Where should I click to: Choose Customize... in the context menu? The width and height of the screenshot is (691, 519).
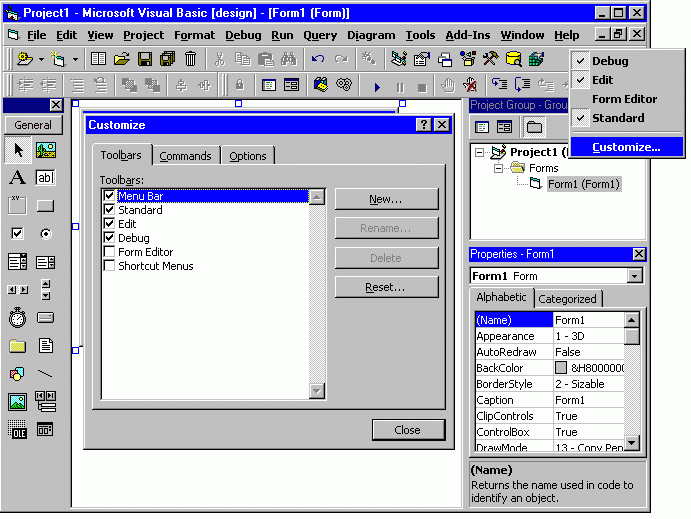tap(627, 147)
